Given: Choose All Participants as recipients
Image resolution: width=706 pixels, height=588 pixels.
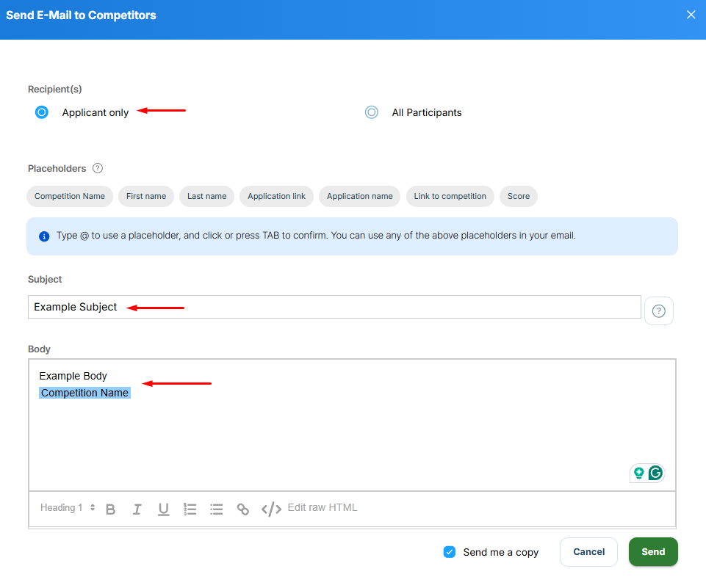Looking at the screenshot, I should coord(372,112).
